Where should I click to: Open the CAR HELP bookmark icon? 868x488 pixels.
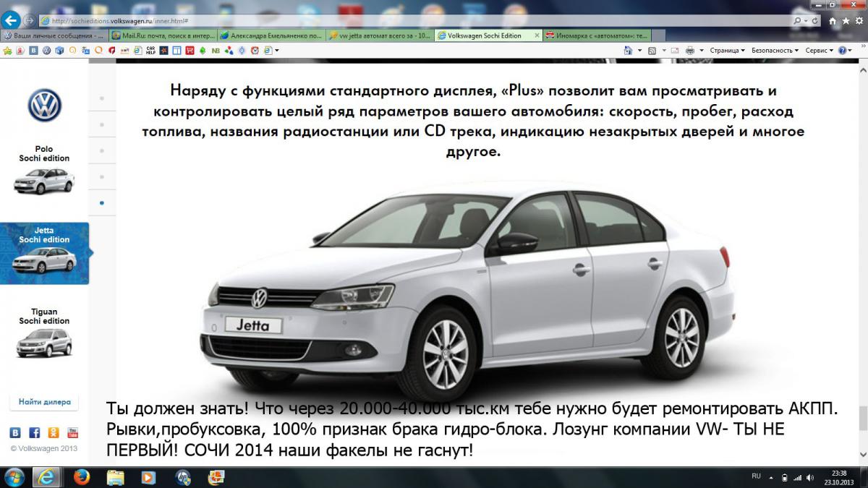[x=150, y=51]
